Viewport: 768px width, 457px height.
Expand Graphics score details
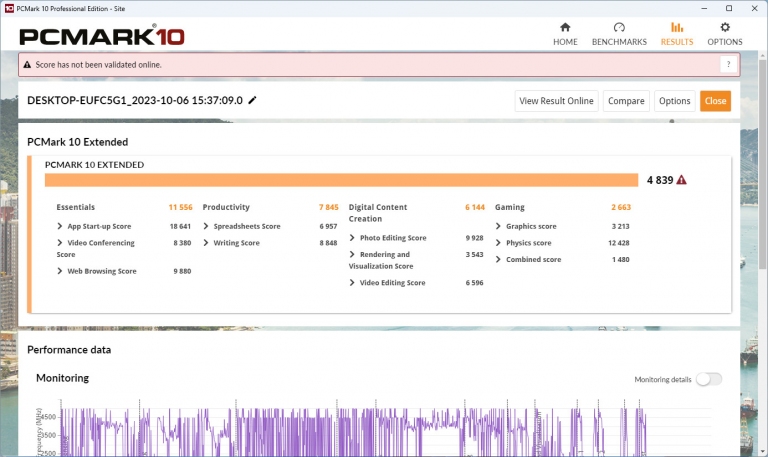tap(498, 226)
